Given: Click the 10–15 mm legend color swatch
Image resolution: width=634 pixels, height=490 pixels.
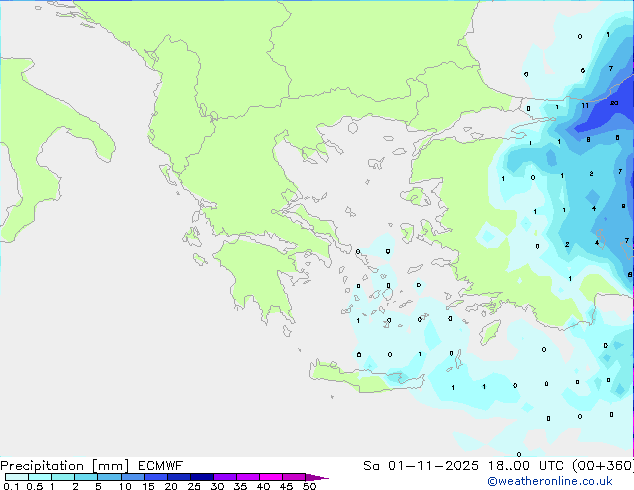Looking at the screenshot, I should pyautogui.click(x=132, y=477).
